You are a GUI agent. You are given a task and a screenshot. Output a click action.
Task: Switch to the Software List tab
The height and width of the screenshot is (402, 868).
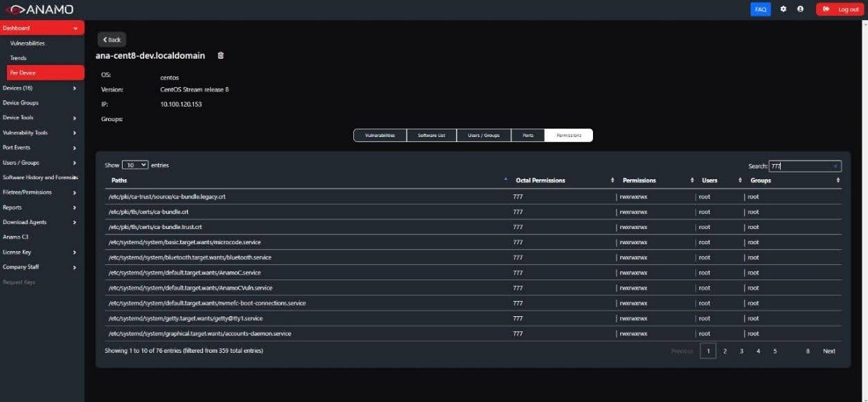pos(432,136)
